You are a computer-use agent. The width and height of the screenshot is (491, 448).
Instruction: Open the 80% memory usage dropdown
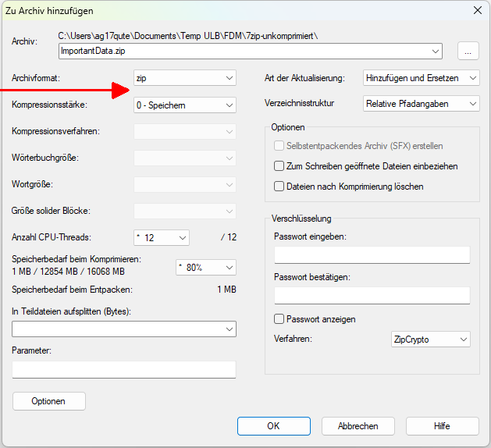[x=205, y=267]
